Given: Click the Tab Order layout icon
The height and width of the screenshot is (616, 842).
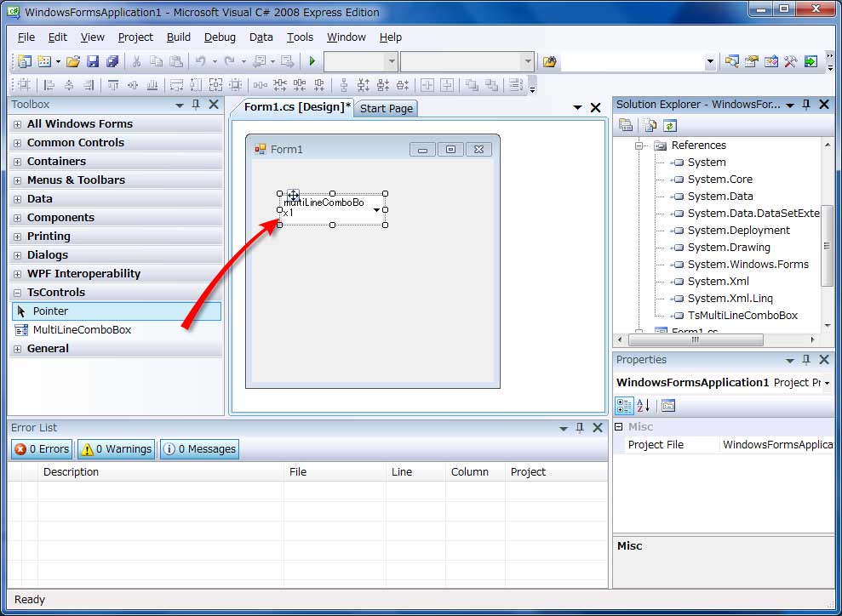Looking at the screenshot, I should 516,85.
